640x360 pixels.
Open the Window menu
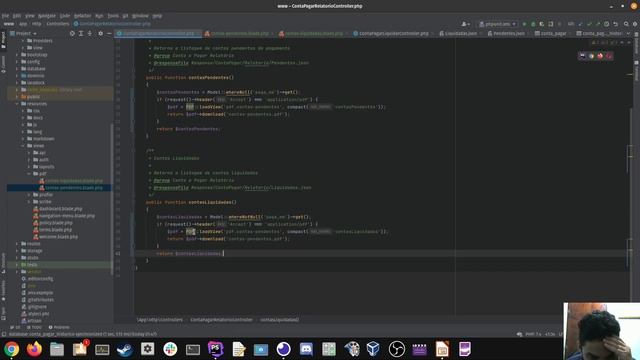tap(140, 16)
